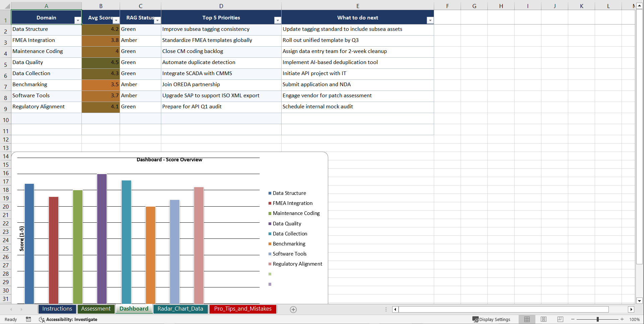
Task: Click the horizontal scrollbar right arrow
Action: (632, 309)
